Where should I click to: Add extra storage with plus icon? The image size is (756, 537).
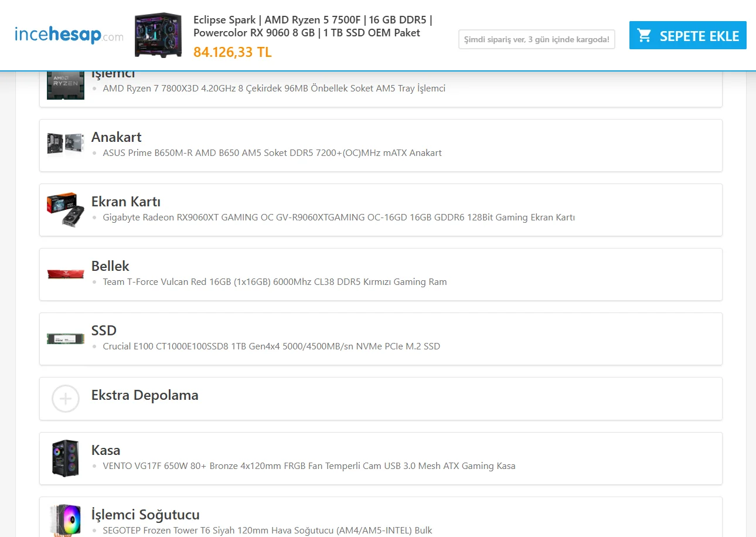(x=66, y=399)
